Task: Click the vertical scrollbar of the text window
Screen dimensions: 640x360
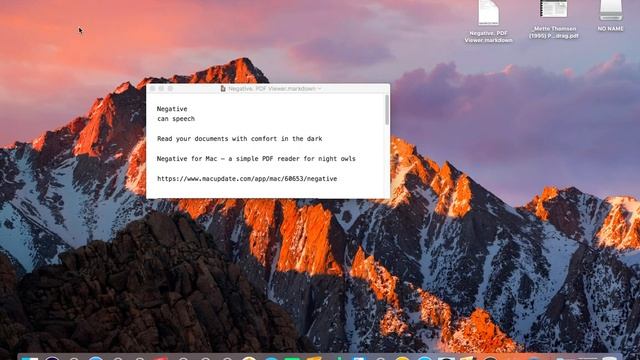Action: pos(387,110)
